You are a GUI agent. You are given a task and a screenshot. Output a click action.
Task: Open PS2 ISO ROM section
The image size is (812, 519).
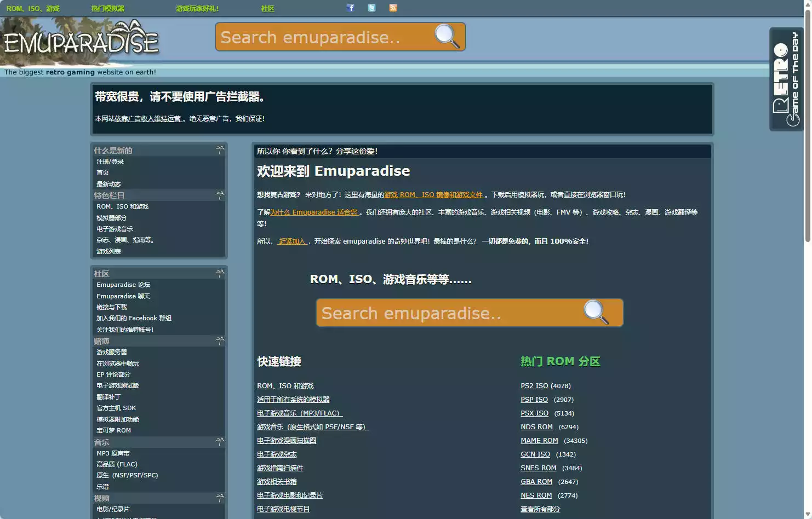534,386
